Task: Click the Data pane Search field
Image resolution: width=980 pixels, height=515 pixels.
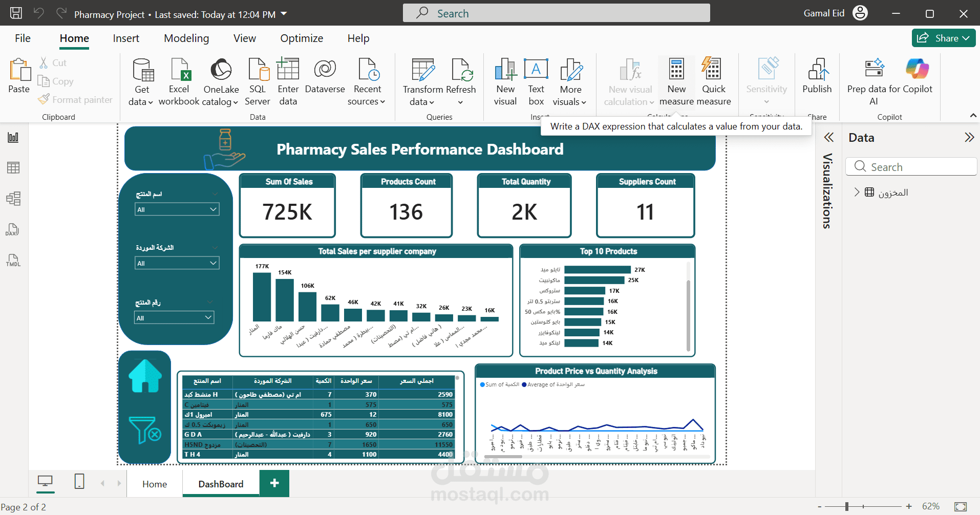Action: coord(911,167)
